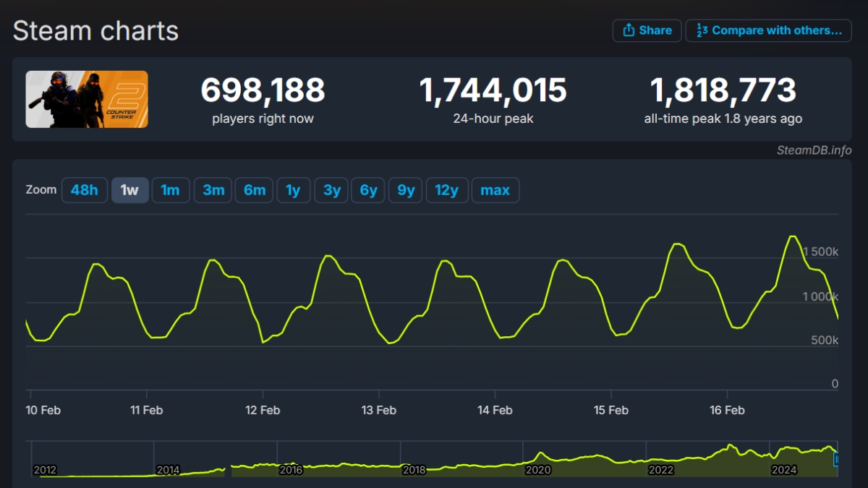Click the Share button
This screenshot has height=488, width=868.
coord(647,30)
